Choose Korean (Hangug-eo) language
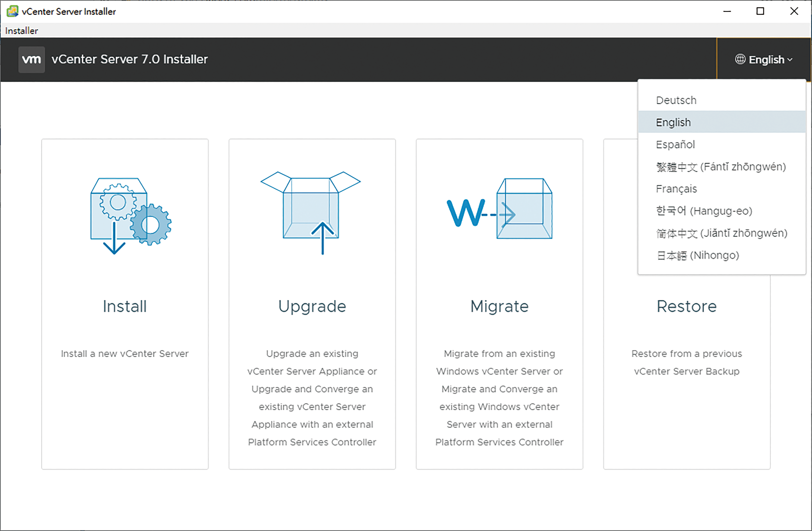The height and width of the screenshot is (531, 812). [722, 211]
